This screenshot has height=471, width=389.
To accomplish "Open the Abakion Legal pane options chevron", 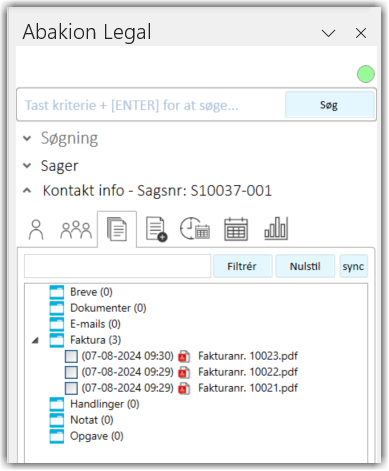I will (x=328, y=33).
